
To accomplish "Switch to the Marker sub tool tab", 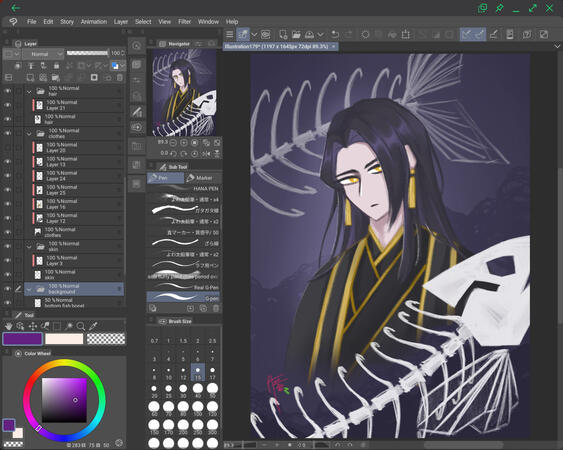I will pos(203,178).
